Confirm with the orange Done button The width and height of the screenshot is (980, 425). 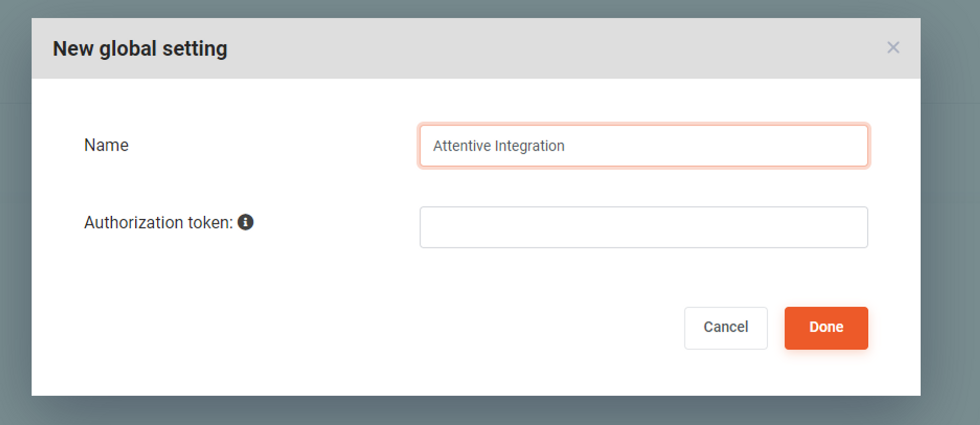click(x=826, y=328)
